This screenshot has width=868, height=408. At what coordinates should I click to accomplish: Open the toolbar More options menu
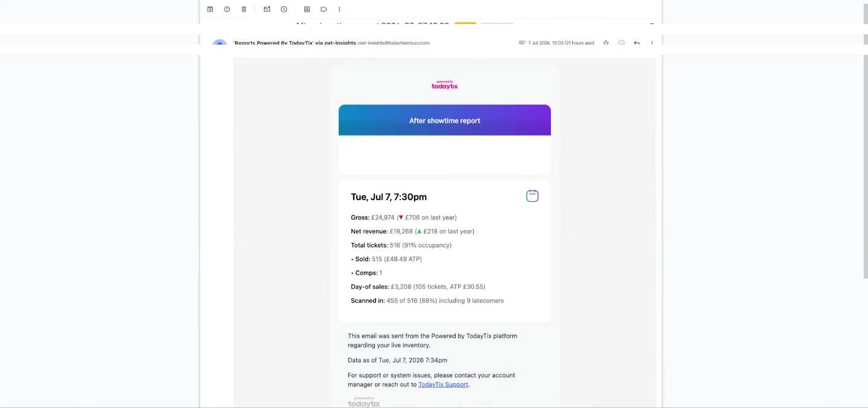coord(339,9)
